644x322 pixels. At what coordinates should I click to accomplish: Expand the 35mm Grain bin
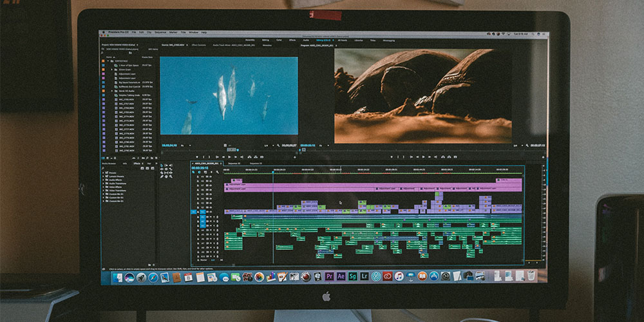[111, 70]
